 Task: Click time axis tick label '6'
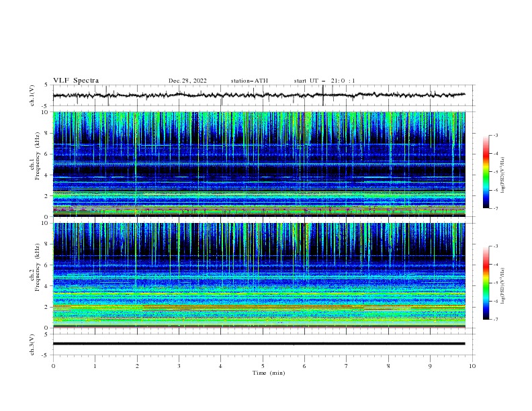[304, 366]
